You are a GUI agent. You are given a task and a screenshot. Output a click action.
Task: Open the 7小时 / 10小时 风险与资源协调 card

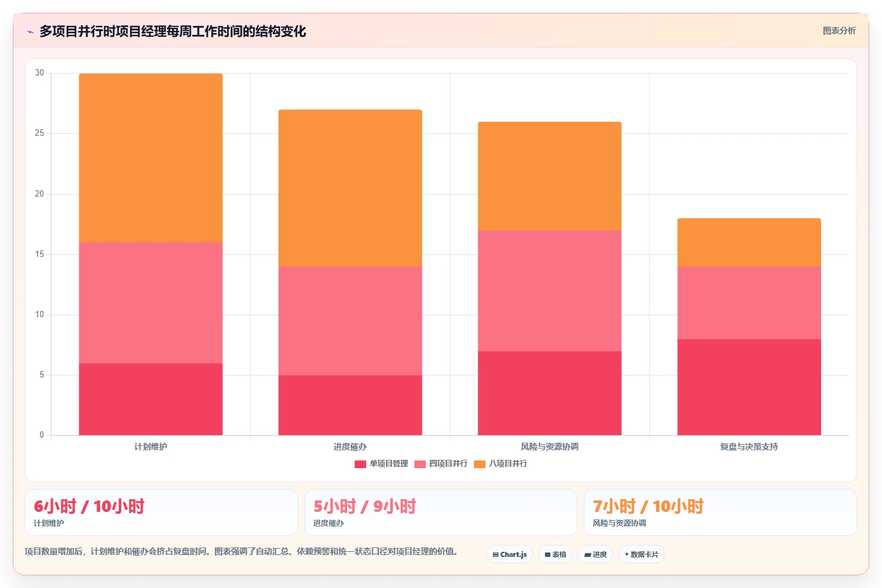720,513
